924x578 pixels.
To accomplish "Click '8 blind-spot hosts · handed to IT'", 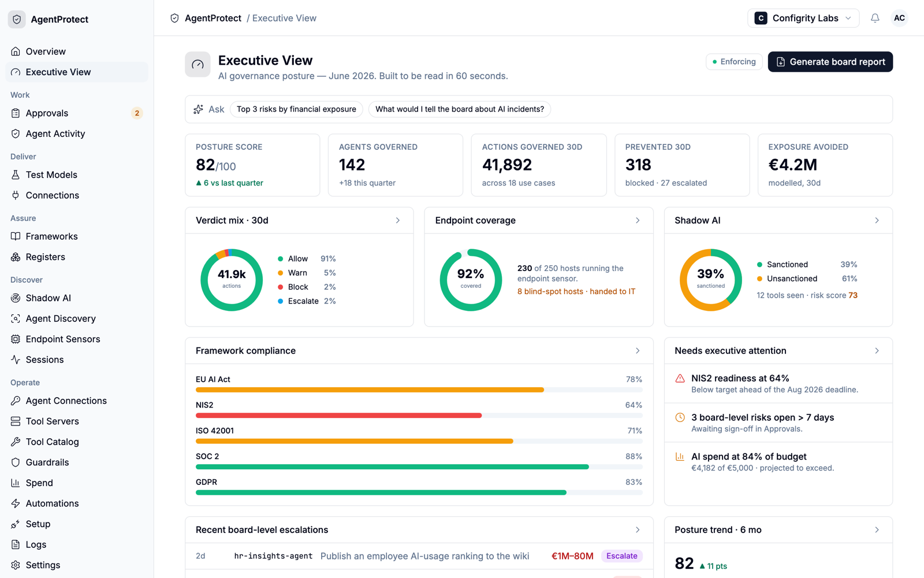I will (576, 292).
